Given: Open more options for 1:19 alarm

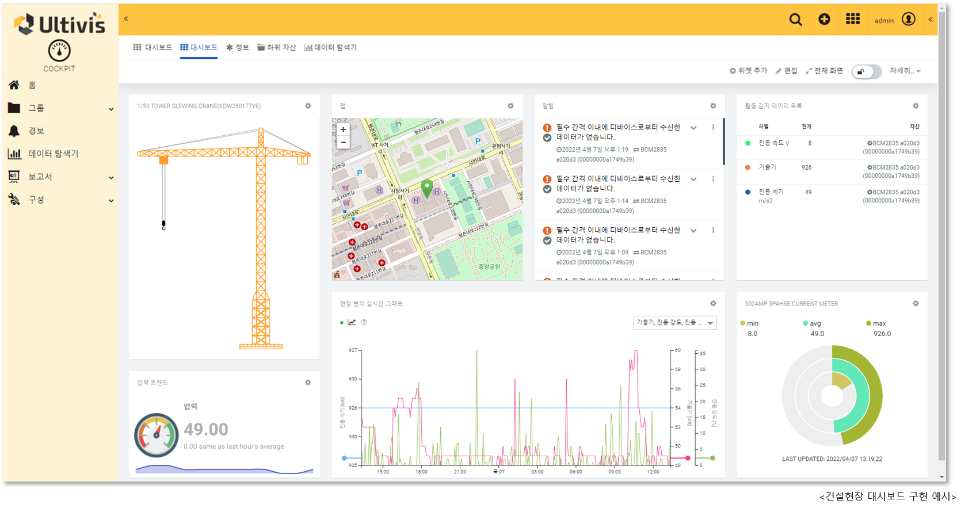Looking at the screenshot, I should pyautogui.click(x=713, y=128).
